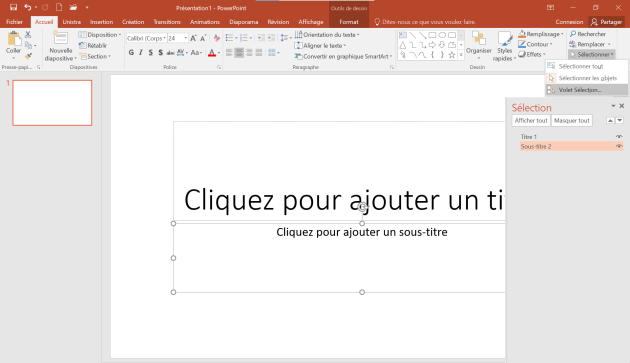
Task: Open the font name Calibri dropdown
Action: click(x=164, y=38)
